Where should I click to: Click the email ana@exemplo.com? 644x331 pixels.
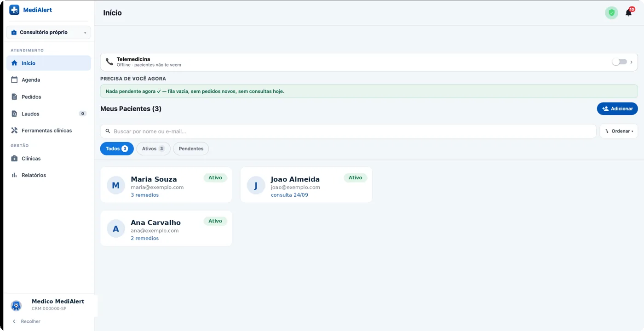(155, 231)
